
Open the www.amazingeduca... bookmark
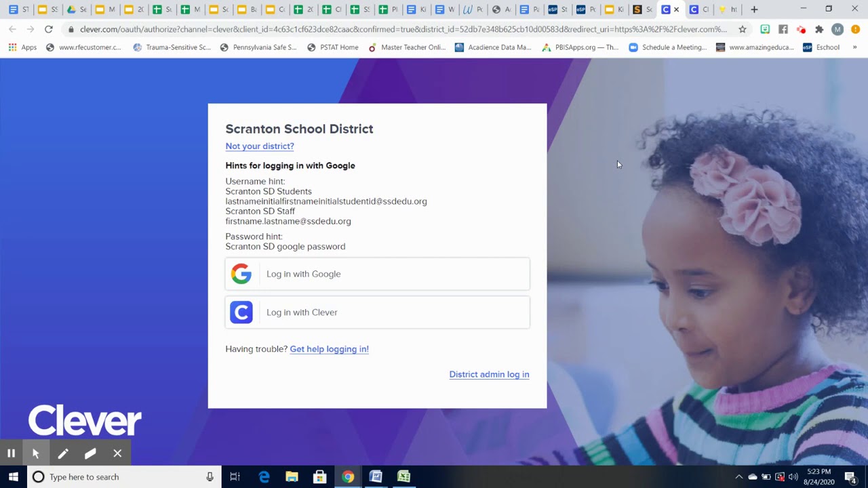click(754, 47)
